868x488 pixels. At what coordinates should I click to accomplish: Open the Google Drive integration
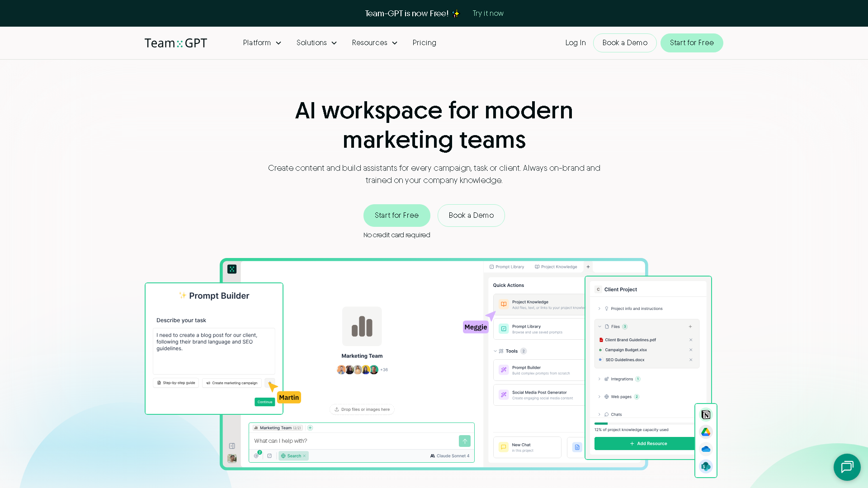tap(706, 432)
